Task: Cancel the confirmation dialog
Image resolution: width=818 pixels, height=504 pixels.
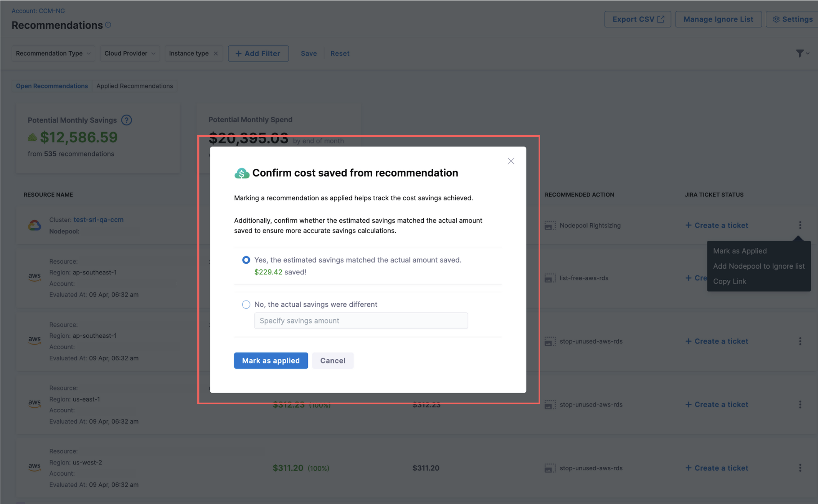Action: [333, 361]
